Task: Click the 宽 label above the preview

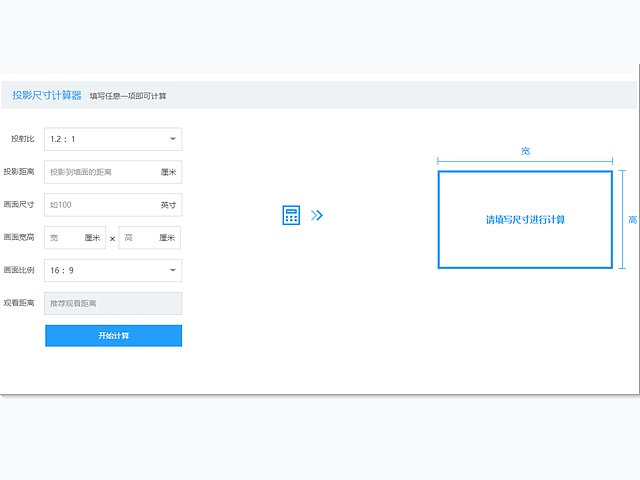Action: pos(525,151)
